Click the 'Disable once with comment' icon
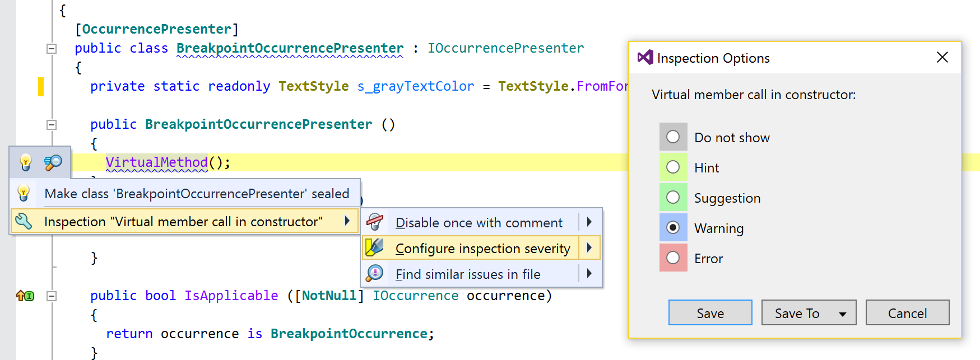980x360 pixels. (375, 222)
